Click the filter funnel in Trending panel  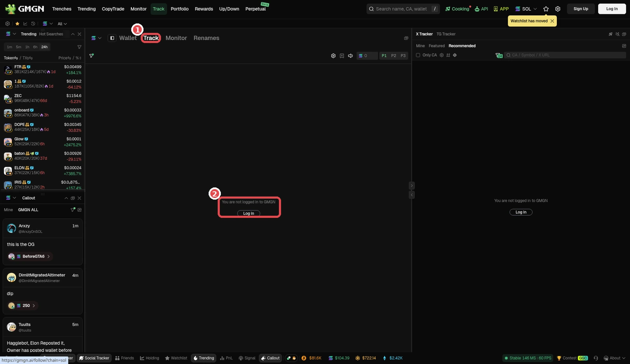[80, 47]
